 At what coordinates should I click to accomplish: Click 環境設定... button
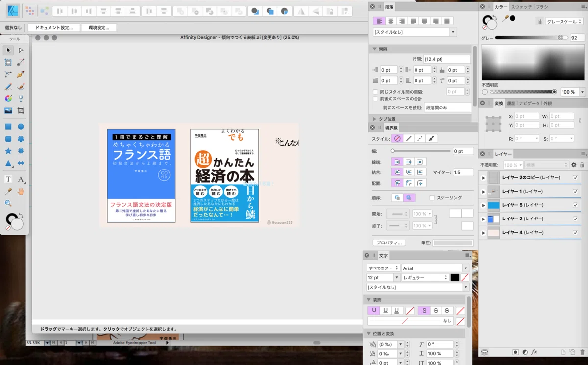click(x=99, y=28)
